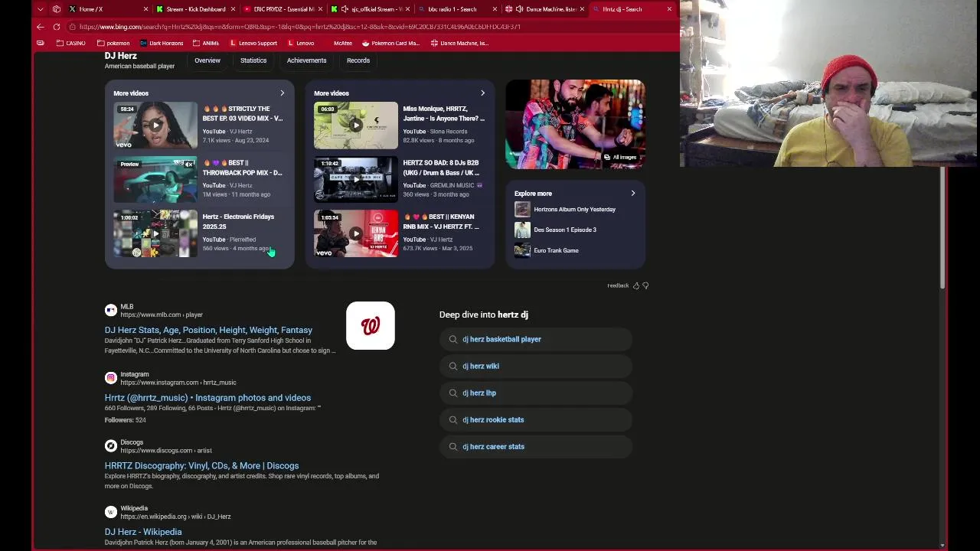Click the MLB site favicon

tap(111, 310)
